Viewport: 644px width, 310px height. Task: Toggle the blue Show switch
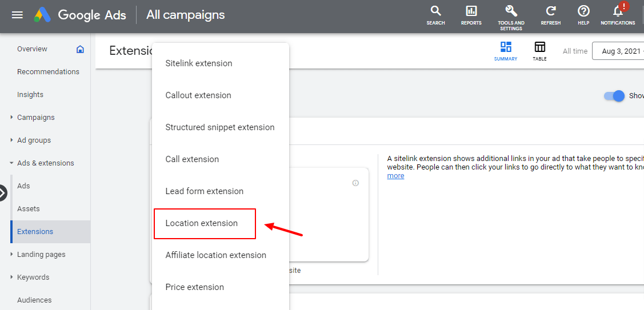pyautogui.click(x=614, y=96)
